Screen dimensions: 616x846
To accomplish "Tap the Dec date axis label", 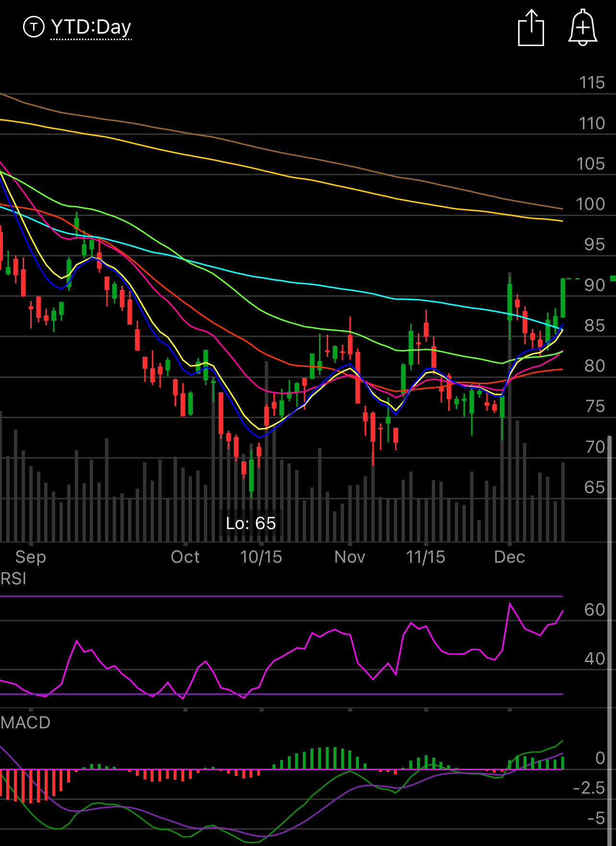I will coord(509,557).
